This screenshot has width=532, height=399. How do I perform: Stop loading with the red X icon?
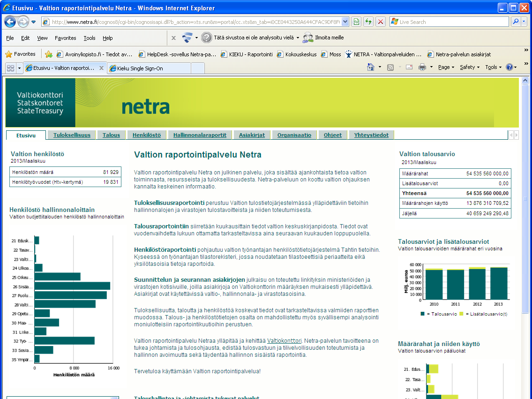tap(381, 22)
